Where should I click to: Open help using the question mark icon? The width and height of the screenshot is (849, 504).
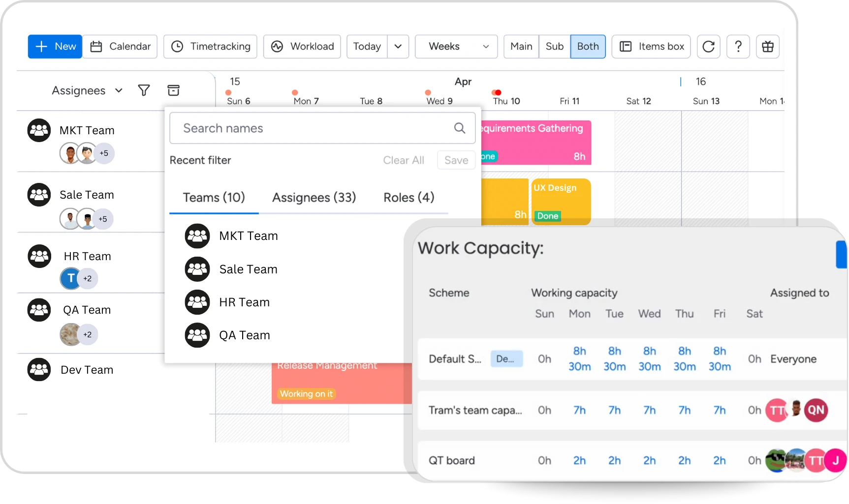tap(738, 46)
